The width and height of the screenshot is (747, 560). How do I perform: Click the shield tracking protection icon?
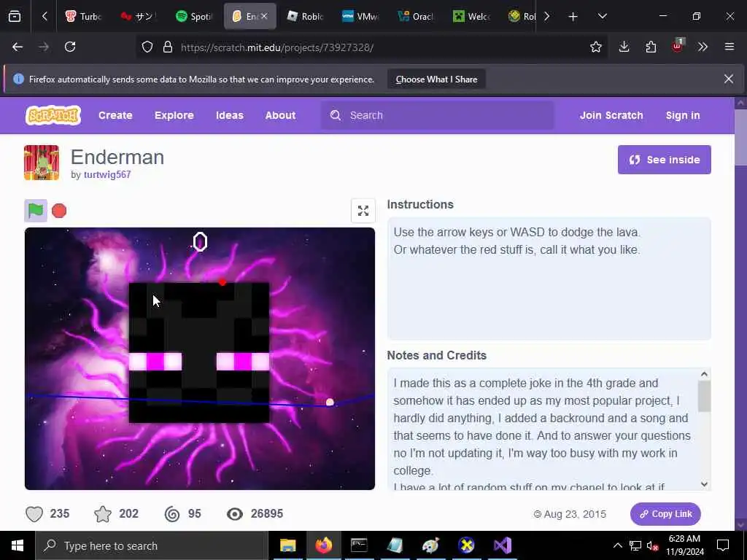click(147, 47)
